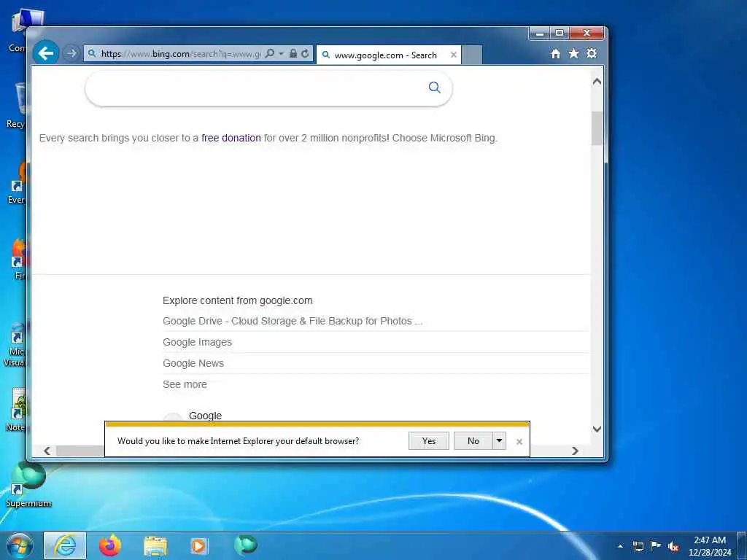Click the Bing search magnifier button

tap(435, 87)
